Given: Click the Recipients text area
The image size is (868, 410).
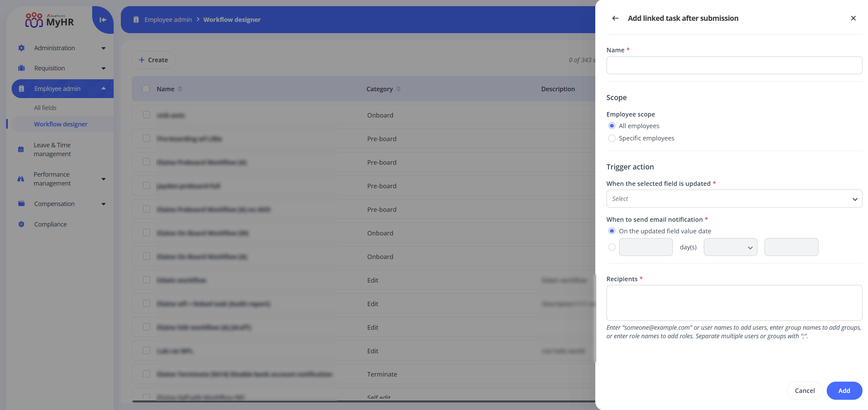Looking at the screenshot, I should [x=734, y=303].
